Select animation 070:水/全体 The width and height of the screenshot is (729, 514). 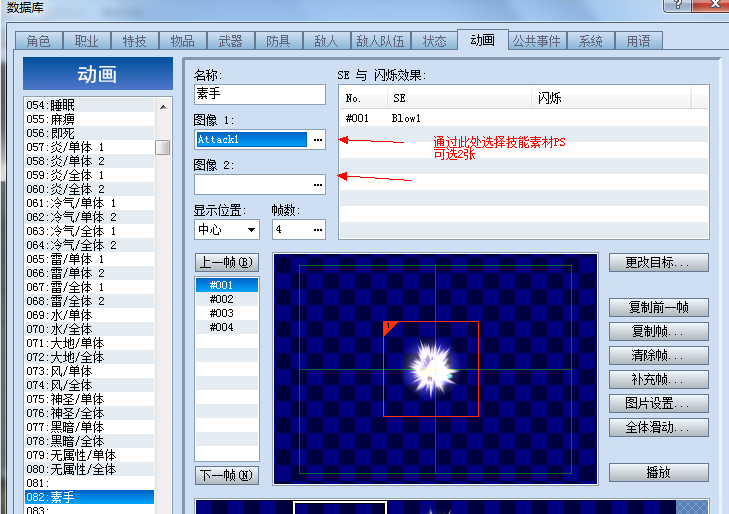pyautogui.click(x=89, y=329)
